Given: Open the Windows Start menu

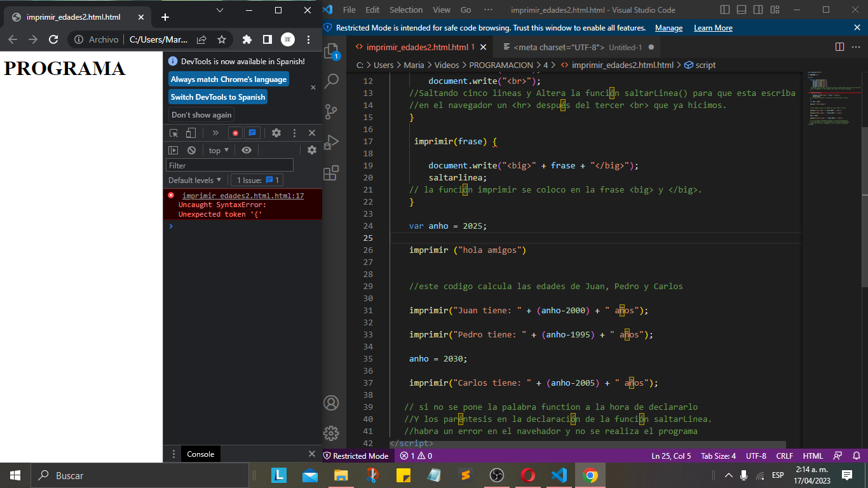Looking at the screenshot, I should coord(15,475).
